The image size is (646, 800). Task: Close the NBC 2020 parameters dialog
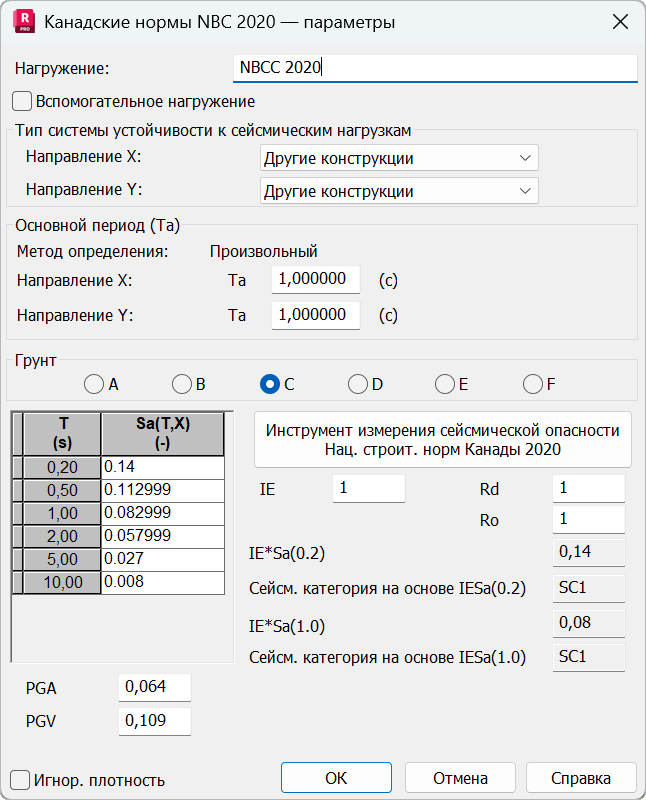(620, 22)
